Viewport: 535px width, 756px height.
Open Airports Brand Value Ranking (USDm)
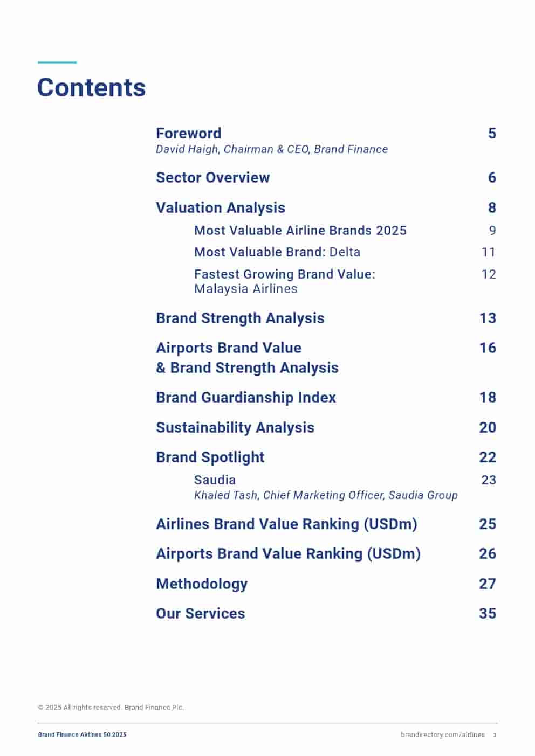[x=288, y=554]
